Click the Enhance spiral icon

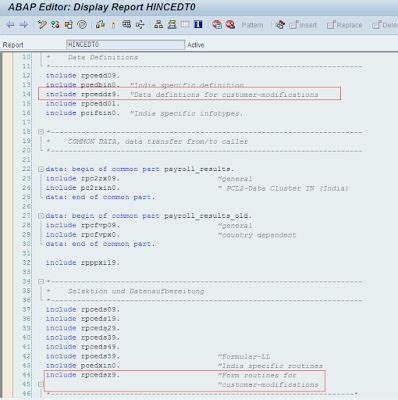pyautogui.click(x=82, y=25)
